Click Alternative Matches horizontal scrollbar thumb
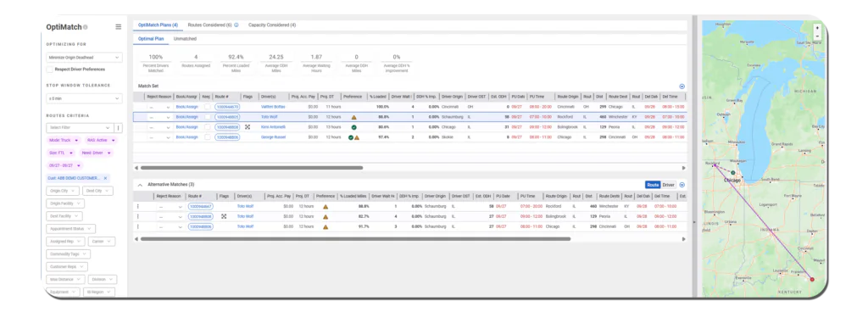The width and height of the screenshot is (868, 312). pyautogui.click(x=355, y=239)
